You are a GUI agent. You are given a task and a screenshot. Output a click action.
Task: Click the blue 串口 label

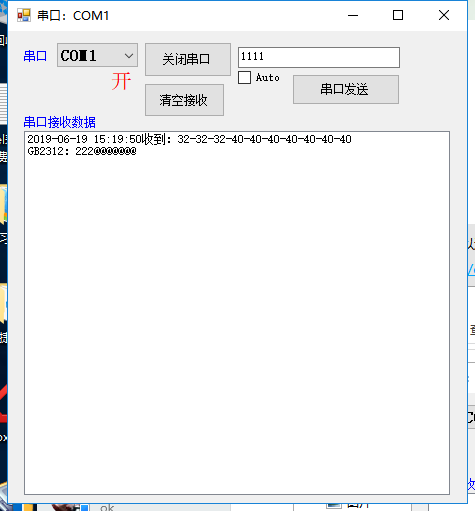pyautogui.click(x=35, y=56)
